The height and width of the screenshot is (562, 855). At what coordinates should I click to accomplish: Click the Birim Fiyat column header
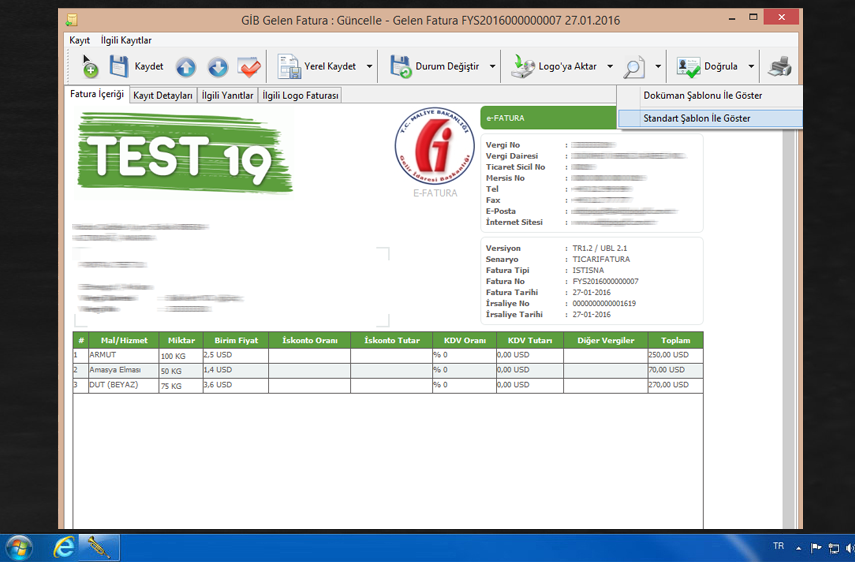pyautogui.click(x=236, y=340)
